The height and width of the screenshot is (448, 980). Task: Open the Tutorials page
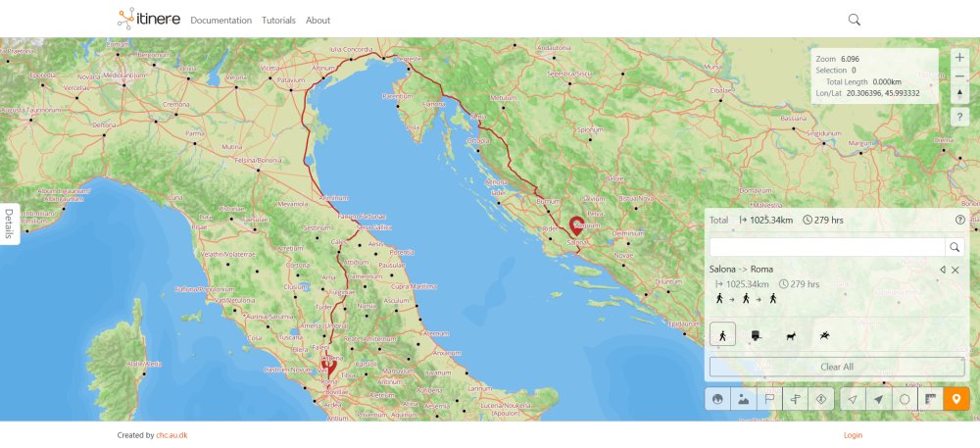click(278, 21)
